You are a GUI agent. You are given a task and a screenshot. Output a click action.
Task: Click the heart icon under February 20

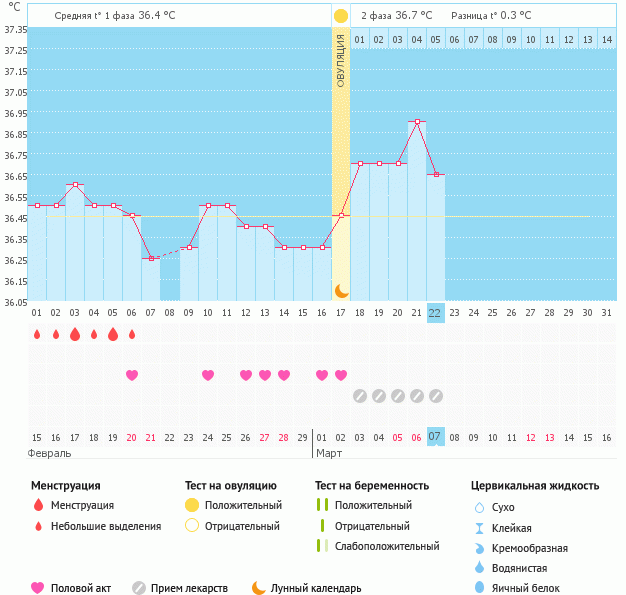tap(132, 375)
